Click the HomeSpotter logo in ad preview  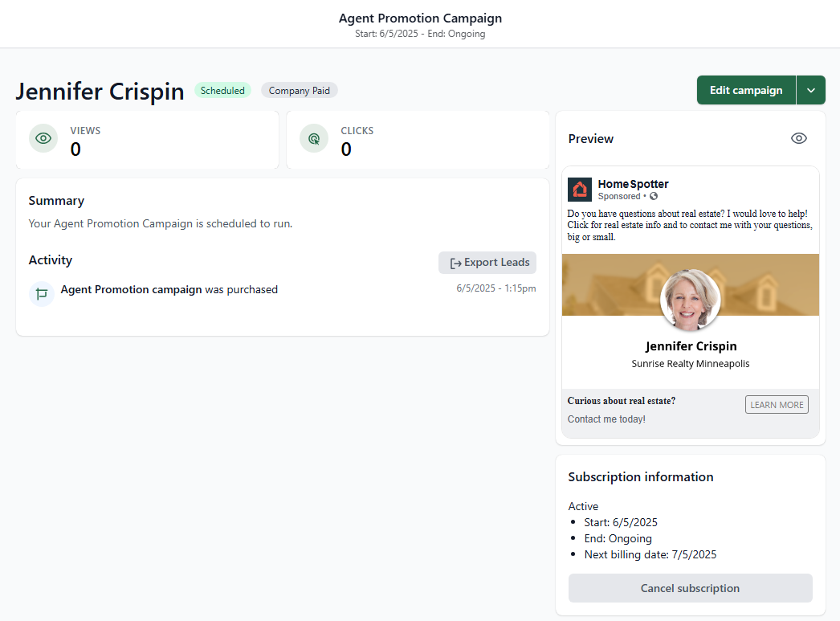(x=580, y=189)
